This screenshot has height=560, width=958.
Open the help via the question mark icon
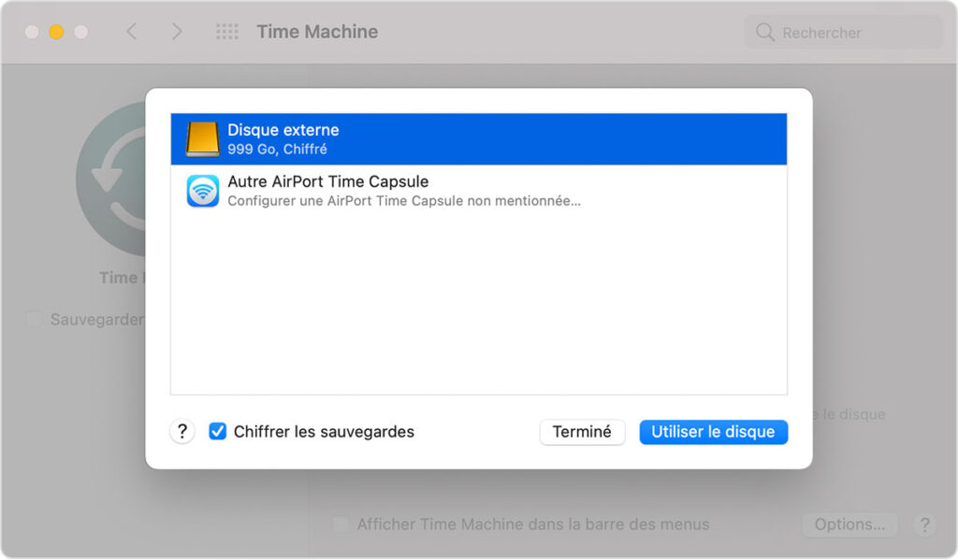pos(182,432)
